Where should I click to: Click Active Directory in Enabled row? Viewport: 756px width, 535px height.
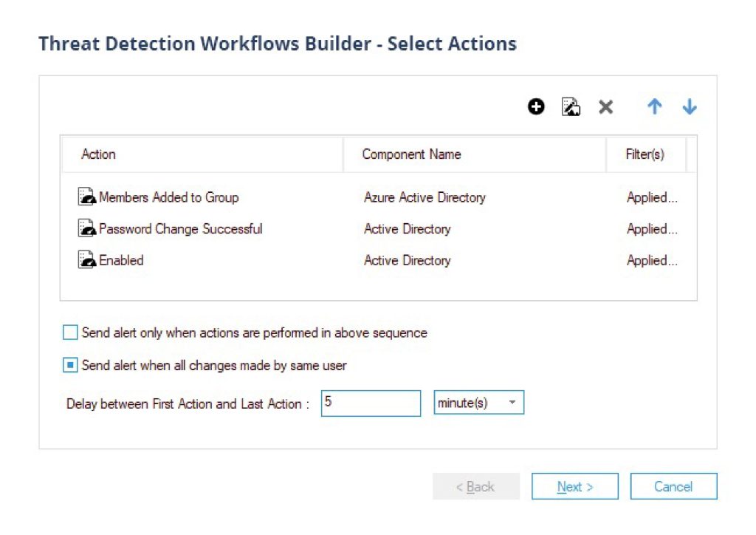pyautogui.click(x=408, y=260)
